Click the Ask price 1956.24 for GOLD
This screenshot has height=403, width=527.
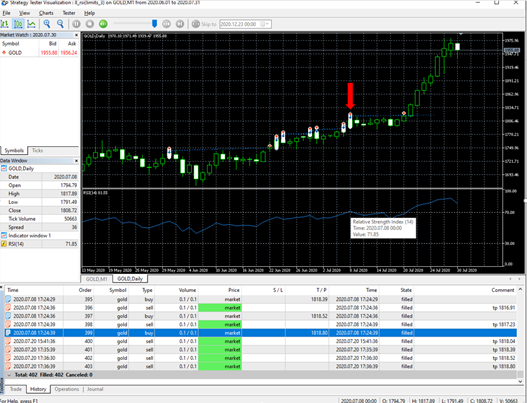coord(69,52)
